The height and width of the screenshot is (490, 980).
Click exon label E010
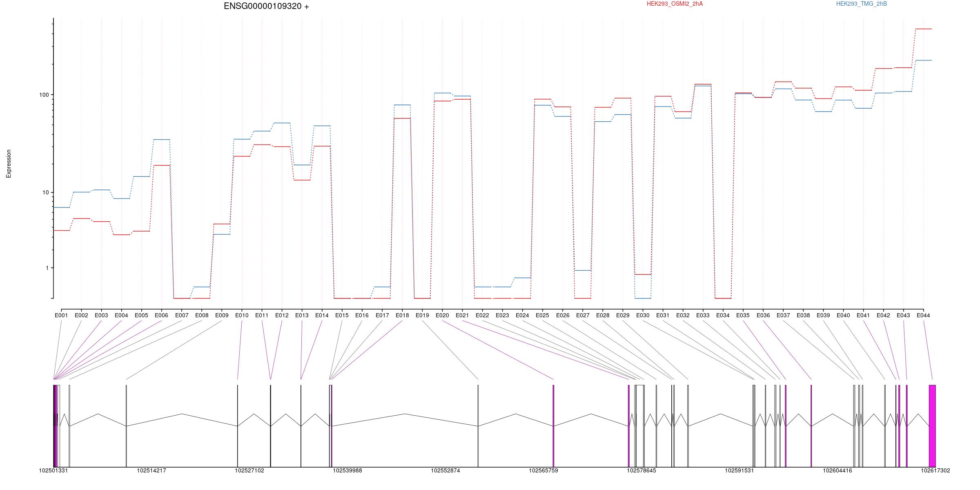click(x=242, y=315)
